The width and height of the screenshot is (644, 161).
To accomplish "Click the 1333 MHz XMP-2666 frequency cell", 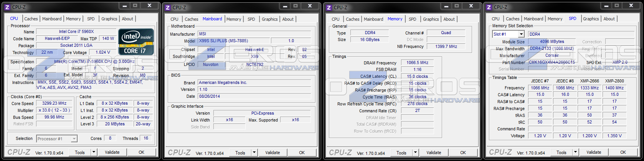I will pyautogui.click(x=590, y=88).
